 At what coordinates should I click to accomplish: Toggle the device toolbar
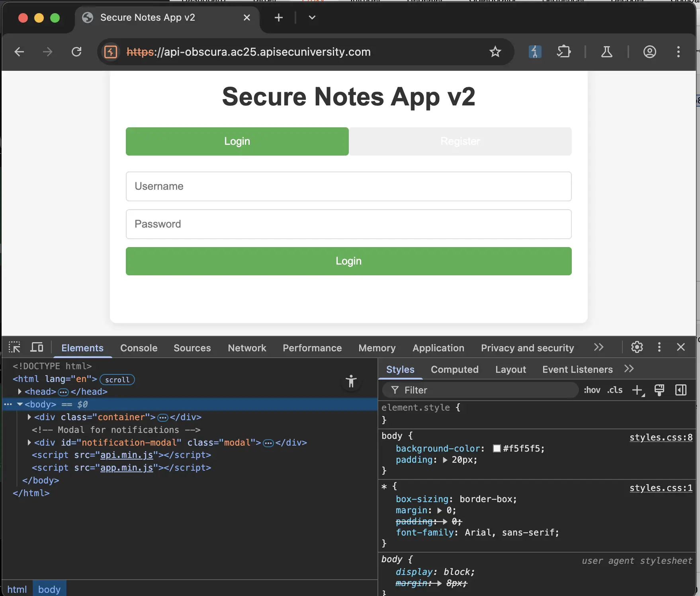(37, 347)
